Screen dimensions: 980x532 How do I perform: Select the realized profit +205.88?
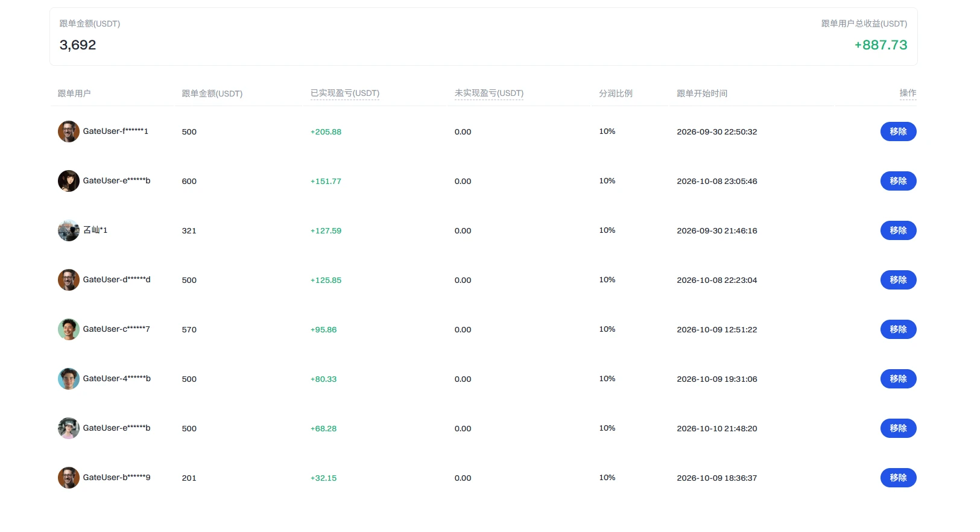click(326, 131)
